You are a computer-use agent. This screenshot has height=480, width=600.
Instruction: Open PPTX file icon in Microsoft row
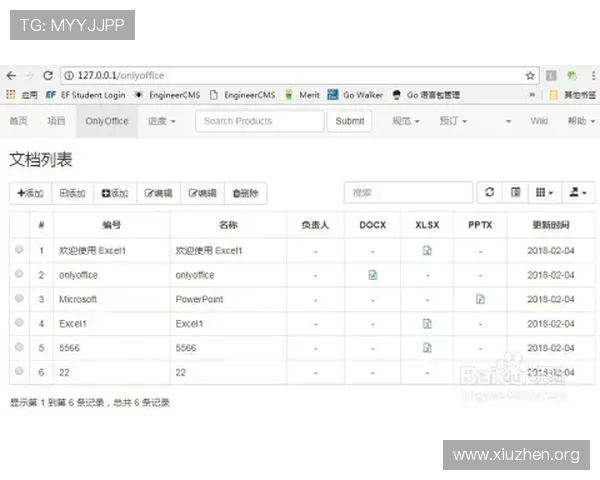[480, 299]
